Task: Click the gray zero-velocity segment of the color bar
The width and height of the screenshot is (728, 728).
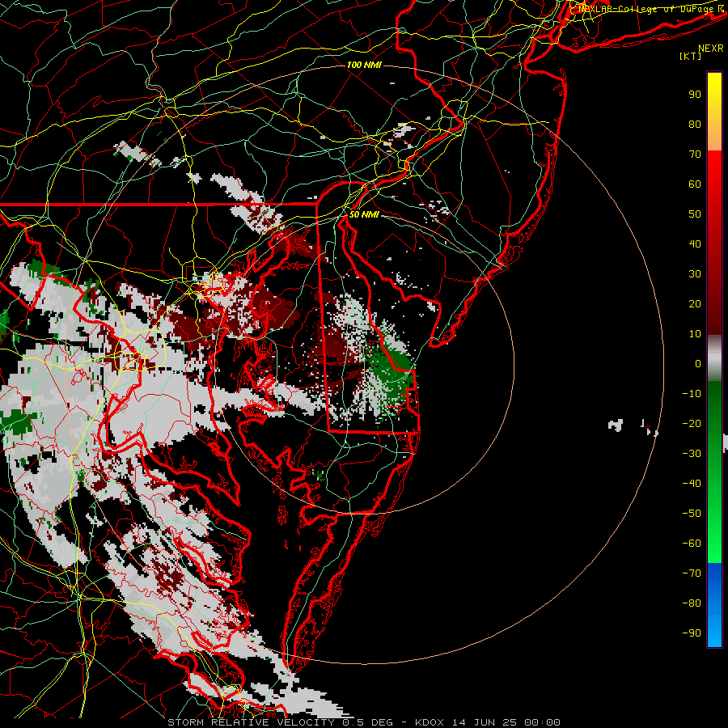Action: tap(714, 358)
